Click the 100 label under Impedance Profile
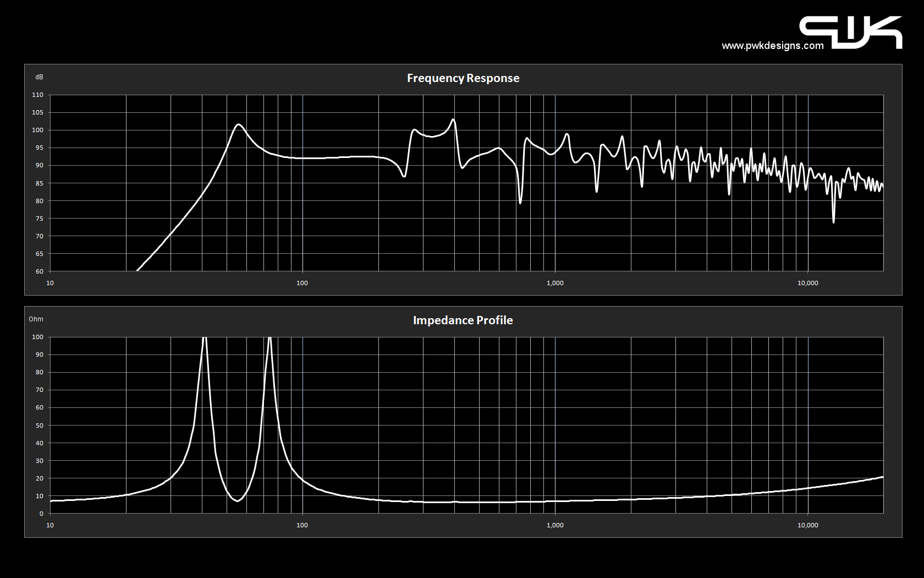 [302, 525]
